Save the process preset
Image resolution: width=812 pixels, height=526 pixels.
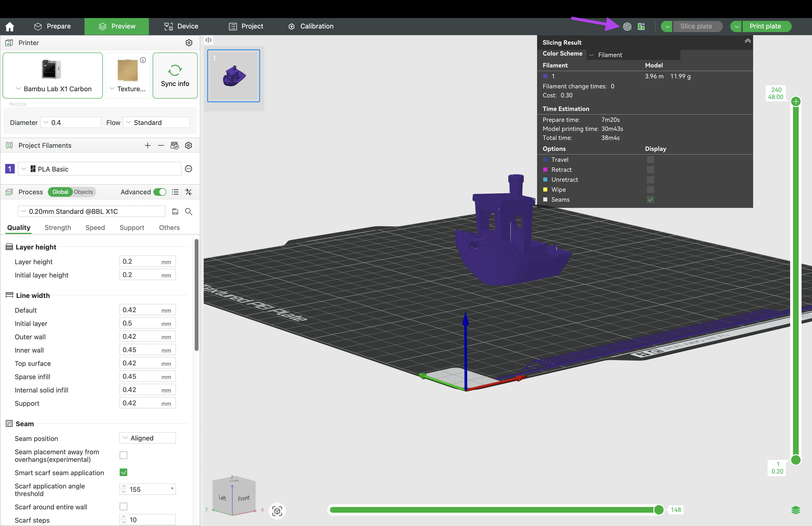[x=175, y=211]
